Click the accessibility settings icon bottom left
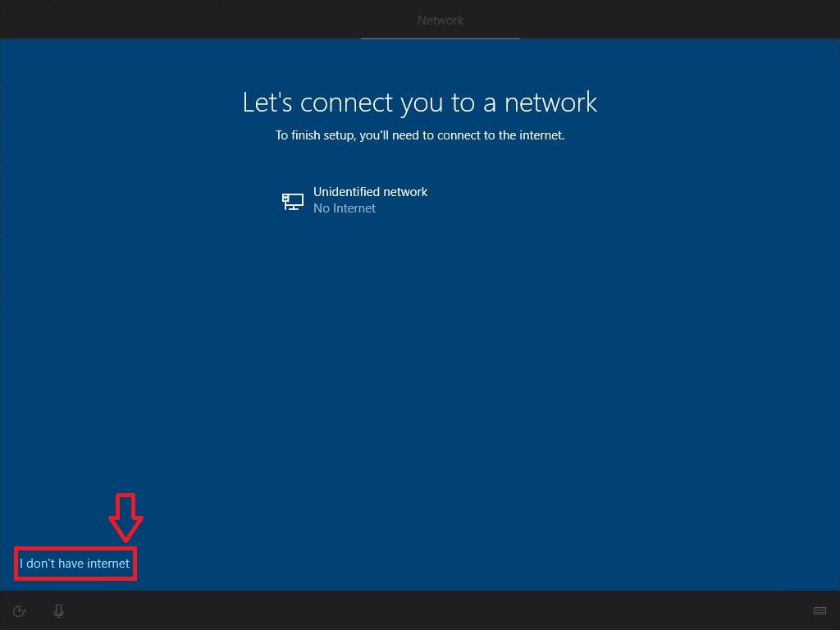This screenshot has width=840, height=630. [19, 610]
